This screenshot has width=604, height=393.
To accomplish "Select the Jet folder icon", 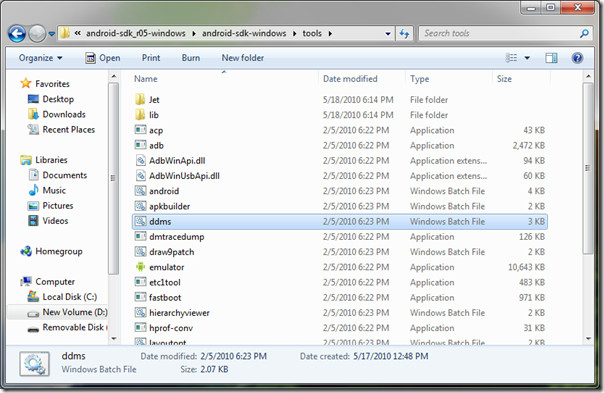I will (x=140, y=99).
